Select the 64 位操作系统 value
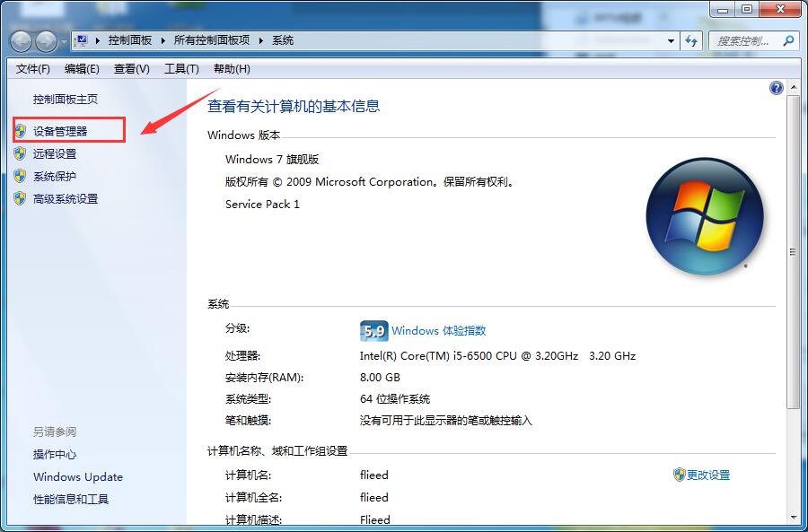 [x=395, y=399]
